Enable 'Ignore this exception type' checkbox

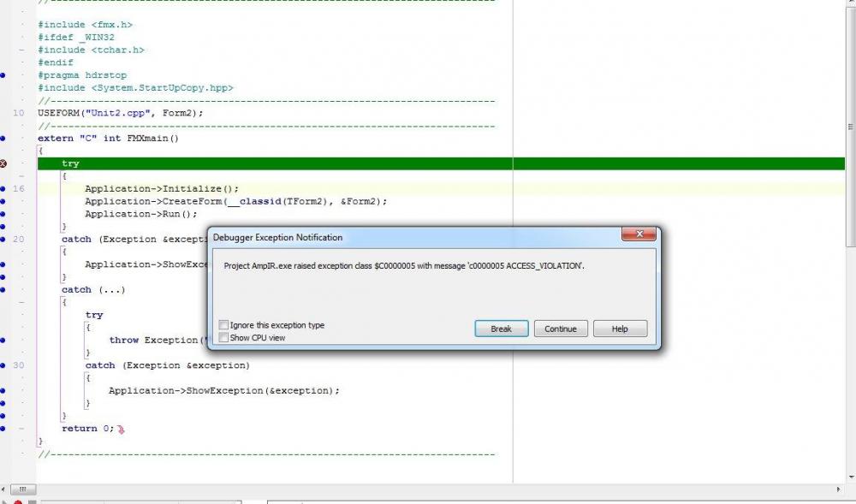(x=223, y=325)
